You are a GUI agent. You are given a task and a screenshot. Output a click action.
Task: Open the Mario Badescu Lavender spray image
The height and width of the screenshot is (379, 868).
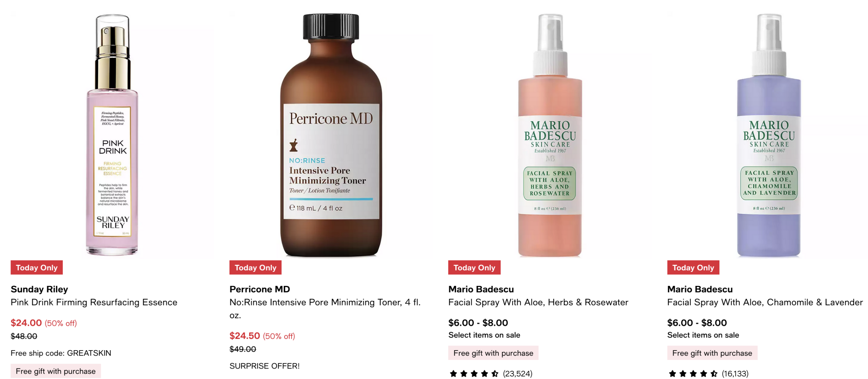[768, 134]
